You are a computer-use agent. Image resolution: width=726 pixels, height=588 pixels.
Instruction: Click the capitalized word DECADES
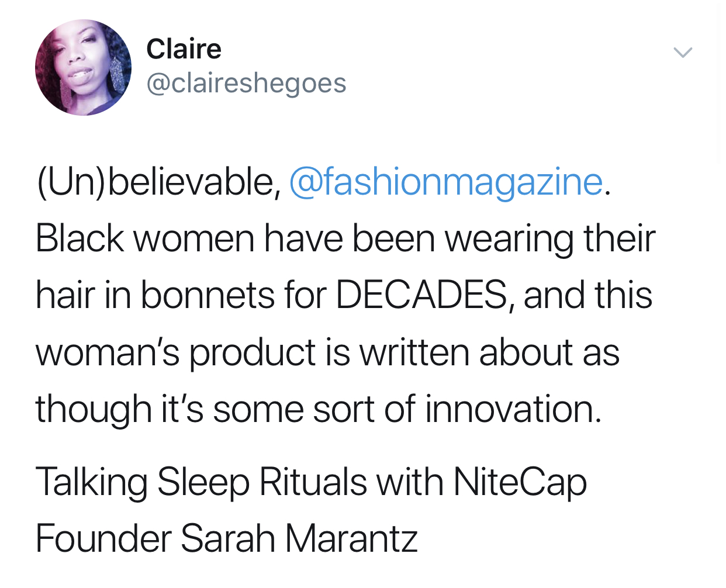click(421, 295)
